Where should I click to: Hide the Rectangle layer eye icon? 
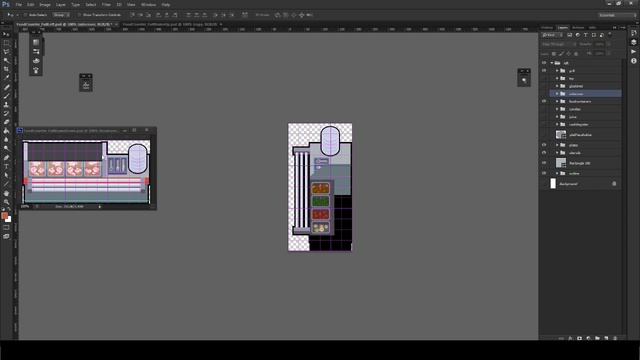[x=544, y=163]
